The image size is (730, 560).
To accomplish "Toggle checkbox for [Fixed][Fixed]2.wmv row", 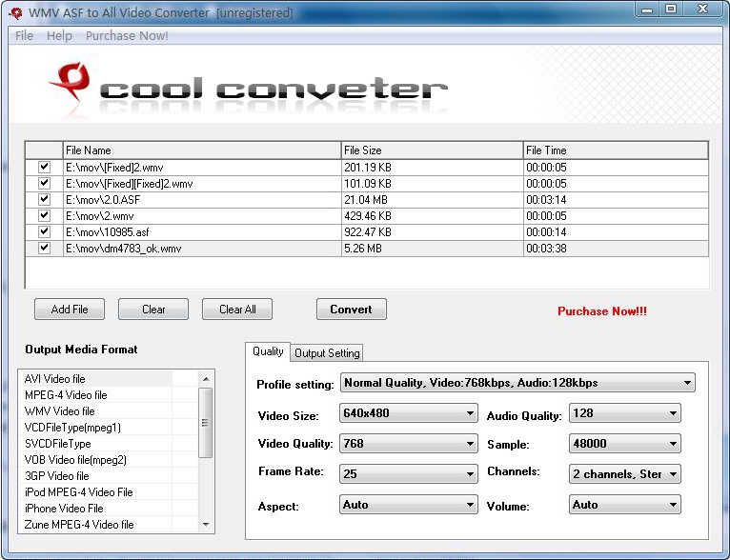I will (44, 183).
